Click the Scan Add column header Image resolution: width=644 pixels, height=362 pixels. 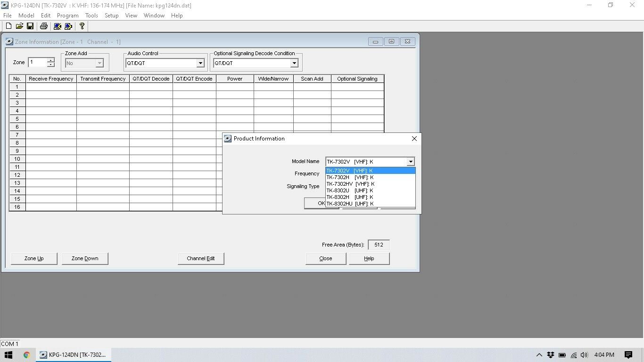click(x=312, y=79)
